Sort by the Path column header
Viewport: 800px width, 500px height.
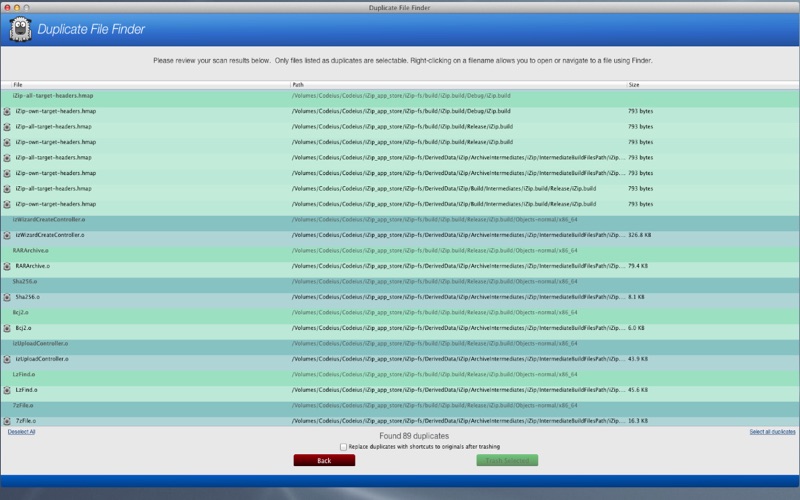click(x=458, y=85)
